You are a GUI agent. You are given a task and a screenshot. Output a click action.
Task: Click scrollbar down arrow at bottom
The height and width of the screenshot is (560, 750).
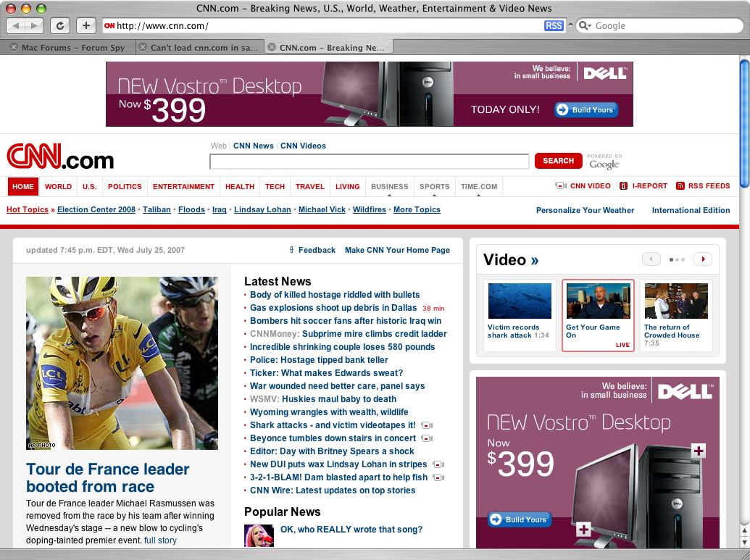744,543
